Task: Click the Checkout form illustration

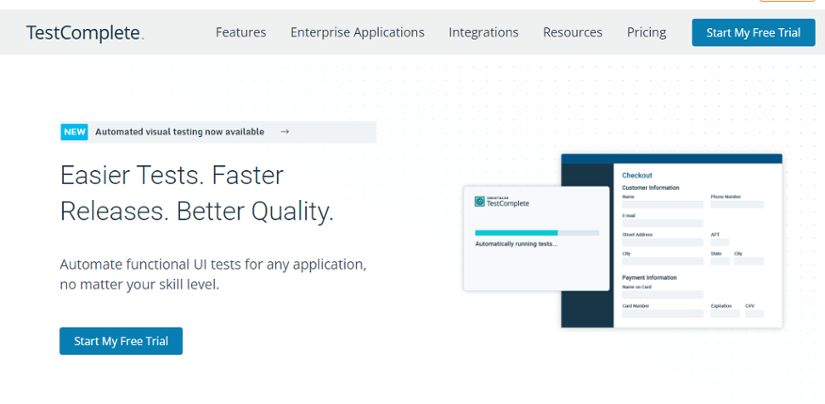Action: point(671,240)
